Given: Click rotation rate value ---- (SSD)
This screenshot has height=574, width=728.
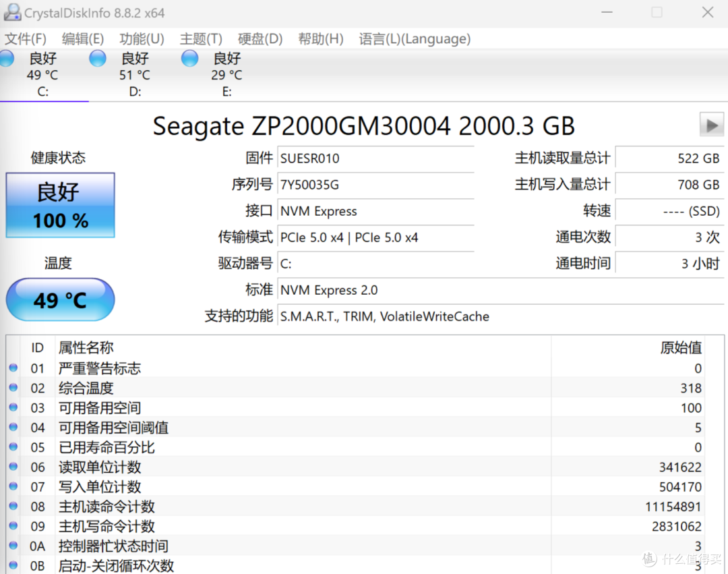Looking at the screenshot, I should coord(669,211).
